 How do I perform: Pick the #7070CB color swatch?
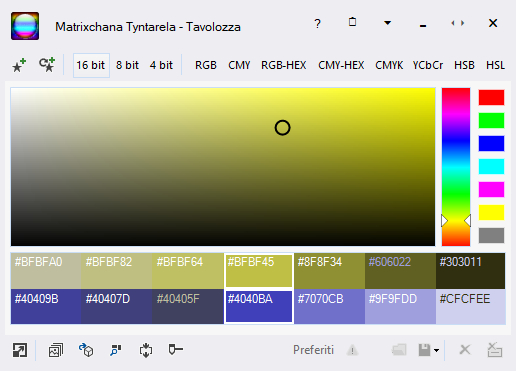coord(329,306)
